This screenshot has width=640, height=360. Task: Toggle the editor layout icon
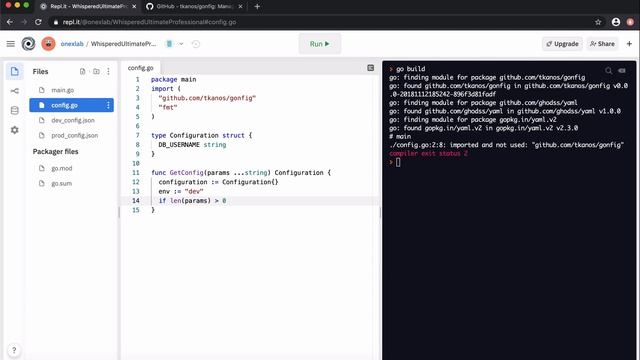[370, 68]
